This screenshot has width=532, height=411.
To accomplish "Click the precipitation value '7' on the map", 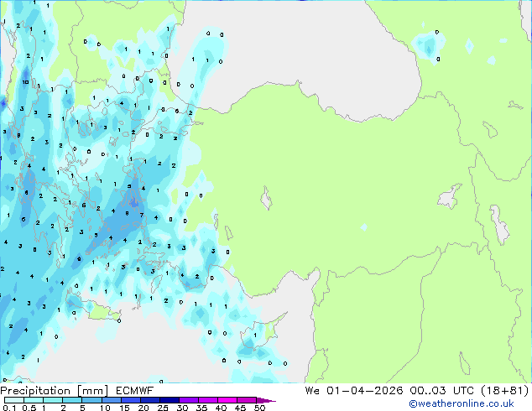I will [x=142, y=215].
